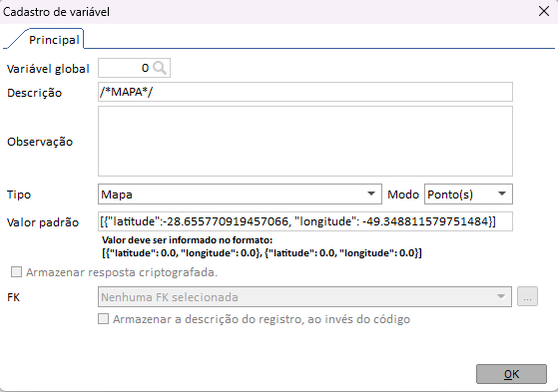Viewport: 558px width, 392px height.
Task: Click the FK label
Action: 14,297
